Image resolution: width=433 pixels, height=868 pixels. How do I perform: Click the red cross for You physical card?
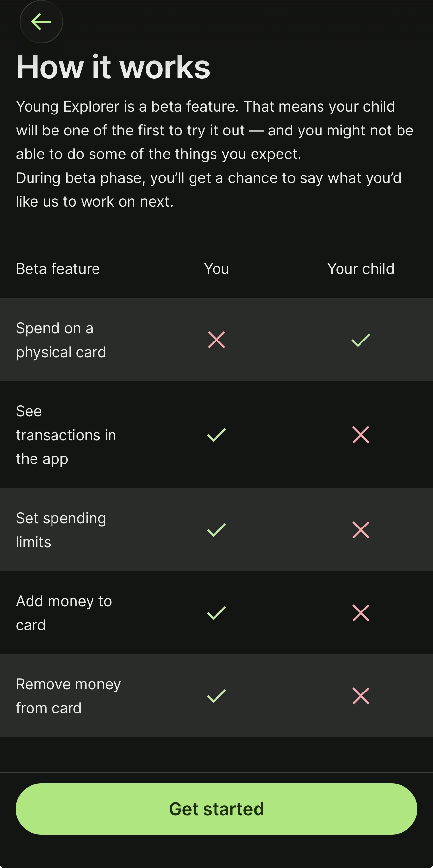pyautogui.click(x=216, y=340)
